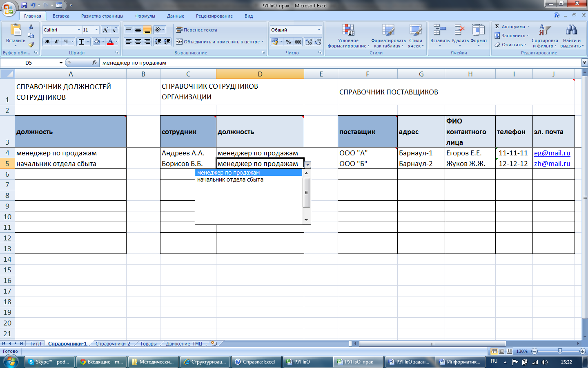Toggle middle vertical alignment
This screenshot has width=588, height=368.
pos(138,30)
